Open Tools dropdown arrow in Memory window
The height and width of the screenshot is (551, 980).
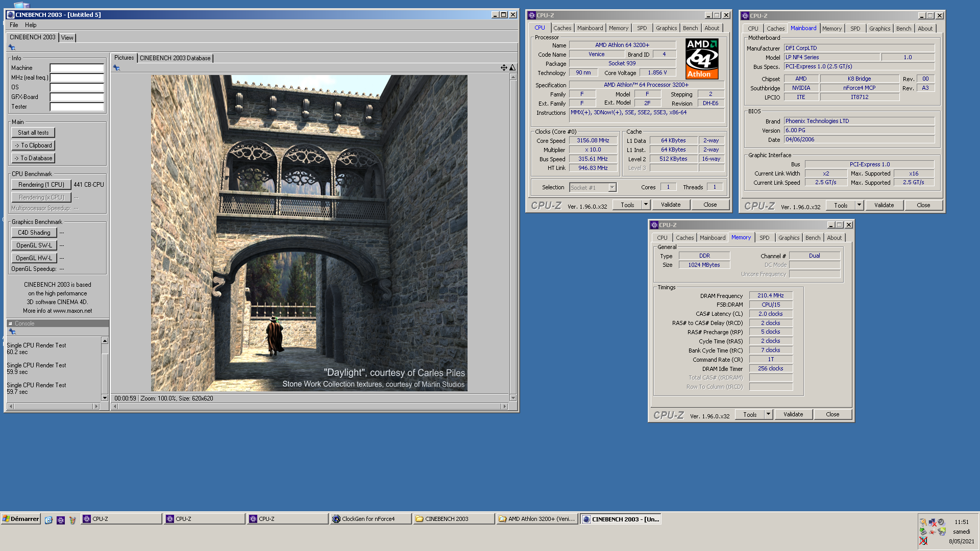tap(768, 414)
